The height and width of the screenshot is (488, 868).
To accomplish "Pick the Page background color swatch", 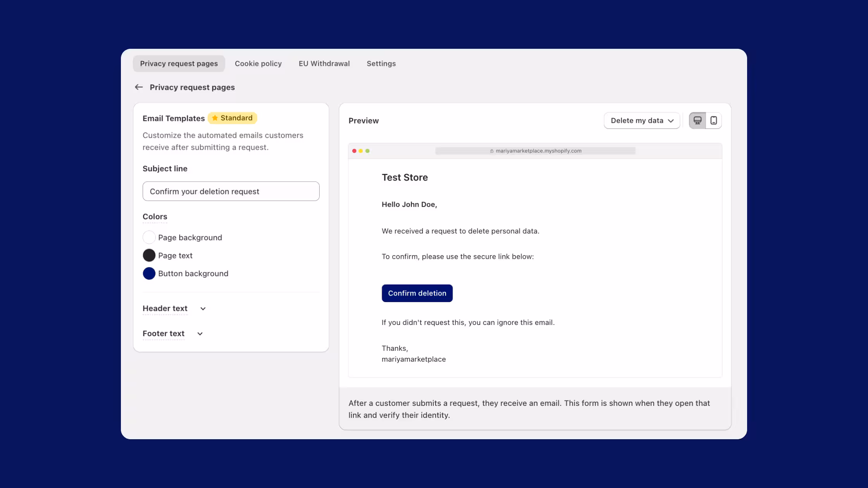I will 149,237.
